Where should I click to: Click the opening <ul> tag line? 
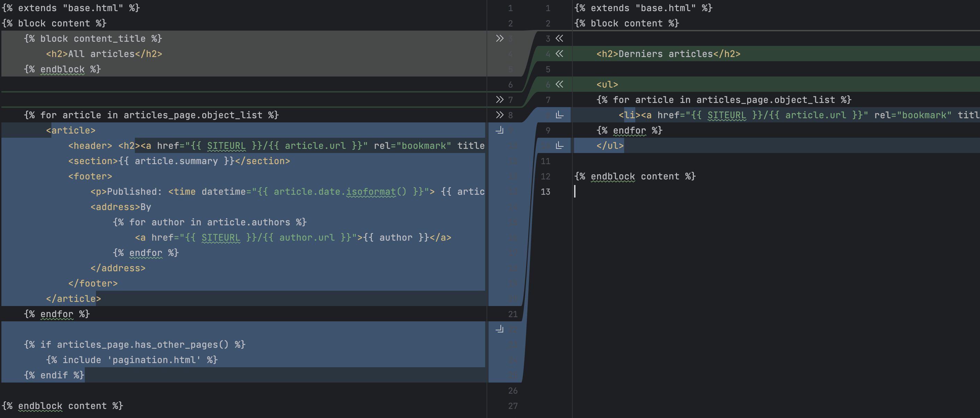607,85
